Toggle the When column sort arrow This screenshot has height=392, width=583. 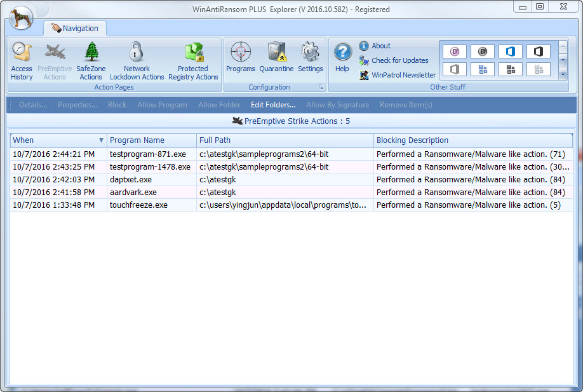pos(101,140)
